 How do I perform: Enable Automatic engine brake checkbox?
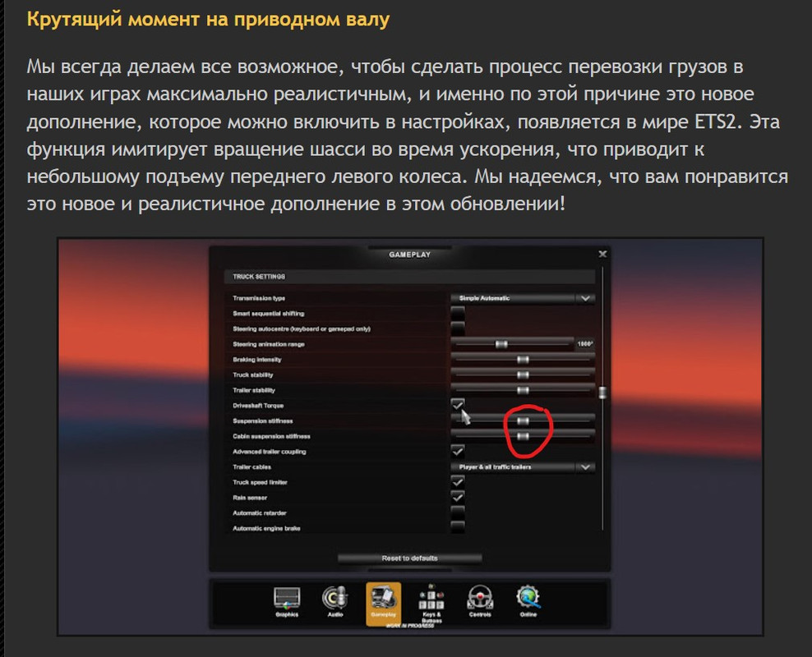tap(458, 528)
